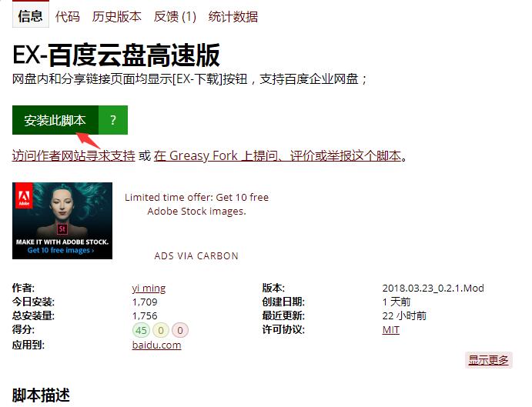Viewport: 532px width, 407px height.
Task: Click the green question mark help icon
Action: (x=113, y=120)
